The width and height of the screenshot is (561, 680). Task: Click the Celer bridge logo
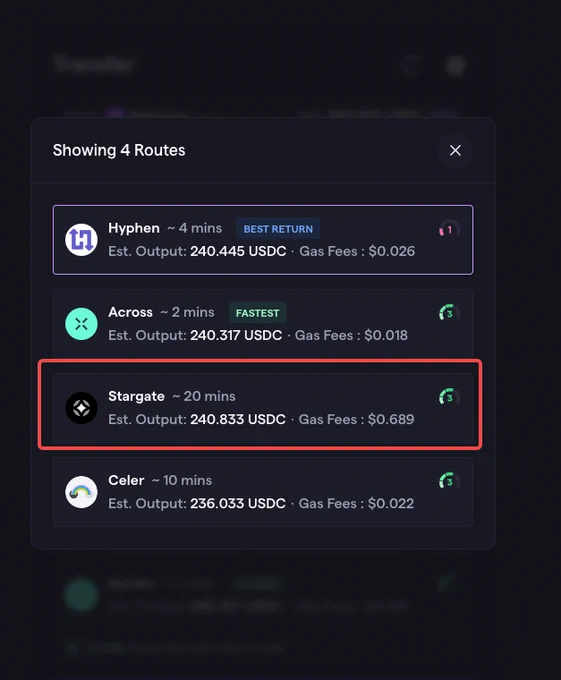coord(81,492)
